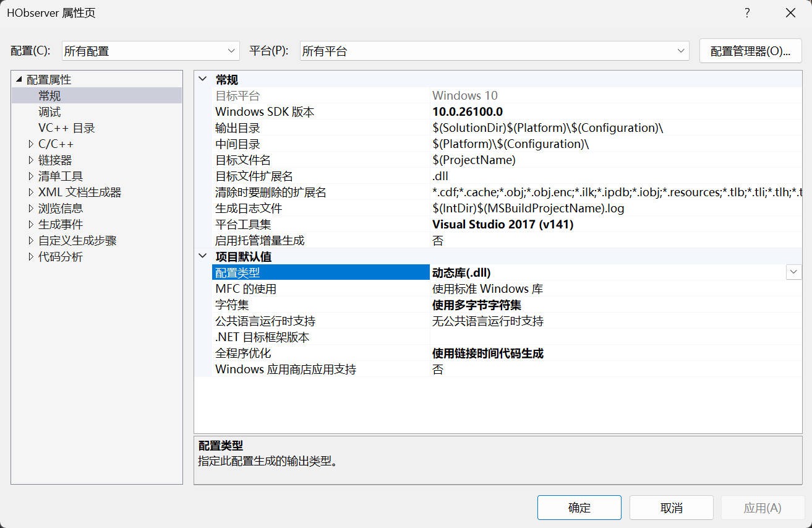Collapse the 配置属性 tree node
Image resolution: width=812 pixels, height=528 pixels.
[19, 80]
